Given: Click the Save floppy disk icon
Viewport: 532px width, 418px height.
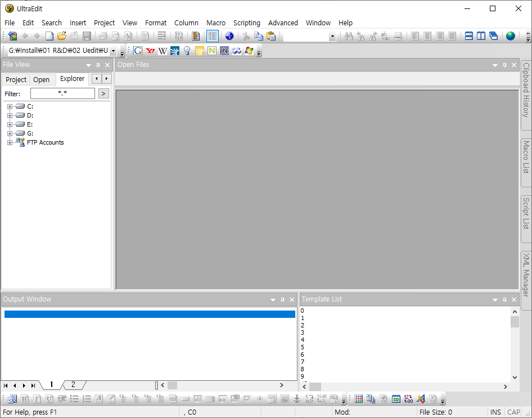Looking at the screenshot, I should click(87, 36).
